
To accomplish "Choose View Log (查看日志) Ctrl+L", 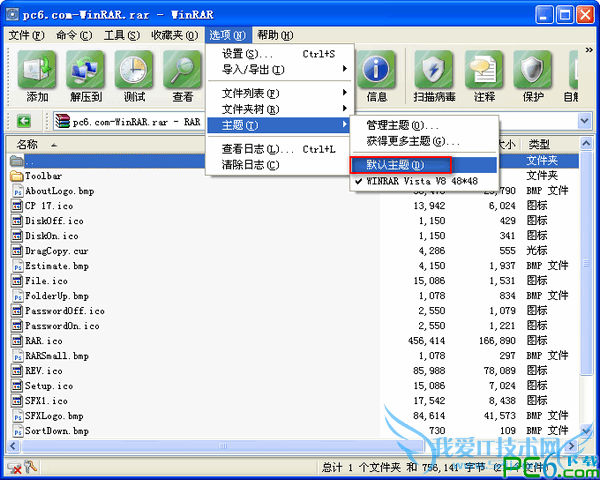I will pyautogui.click(x=279, y=149).
